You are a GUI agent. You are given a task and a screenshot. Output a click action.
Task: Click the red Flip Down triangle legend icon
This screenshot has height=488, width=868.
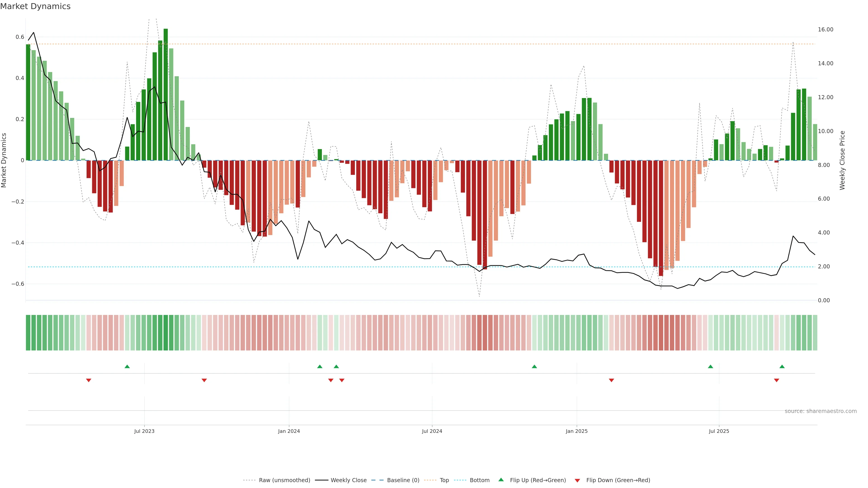tap(577, 480)
